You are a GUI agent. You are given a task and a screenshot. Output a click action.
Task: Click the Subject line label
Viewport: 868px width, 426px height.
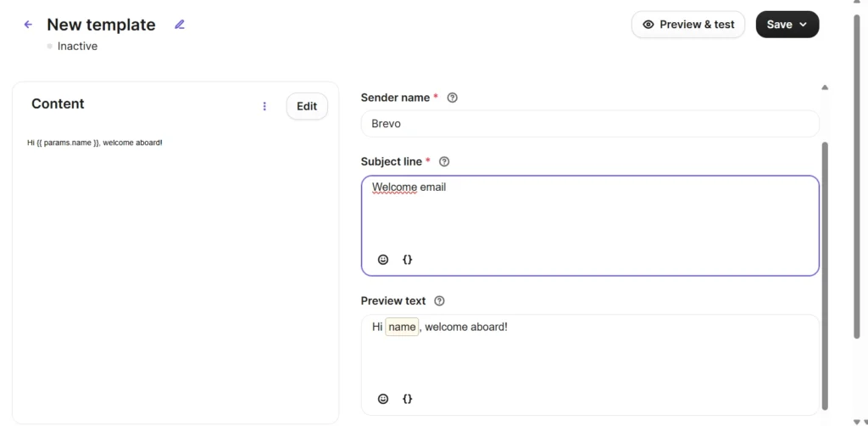coord(392,162)
